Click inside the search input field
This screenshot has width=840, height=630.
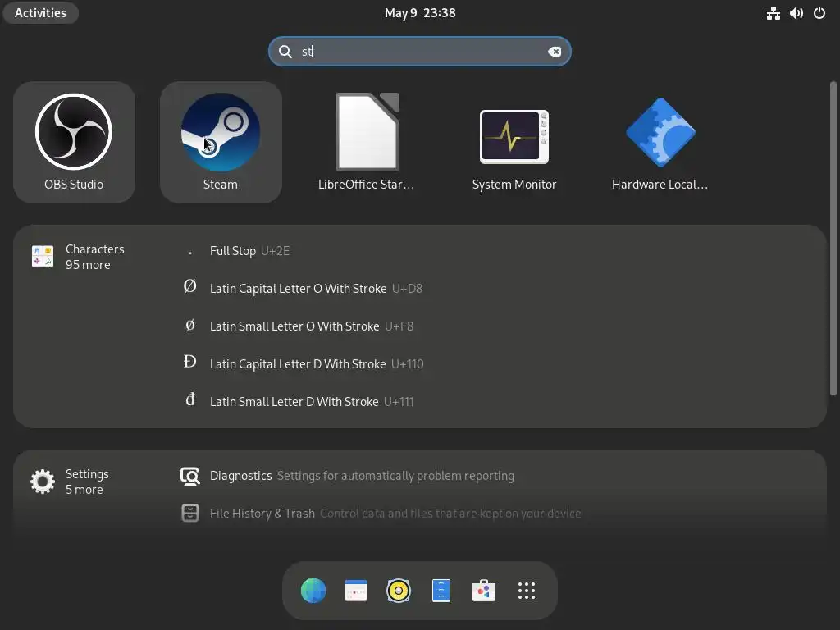[x=420, y=52]
